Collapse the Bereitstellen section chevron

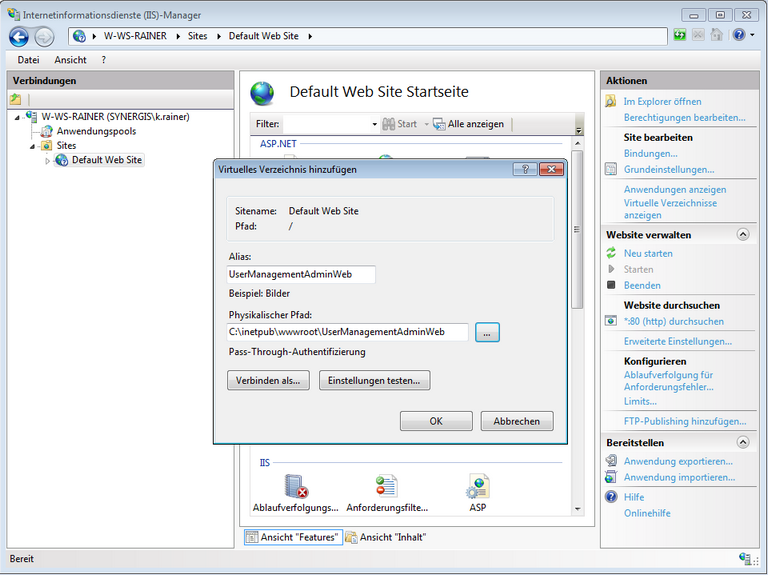743,442
